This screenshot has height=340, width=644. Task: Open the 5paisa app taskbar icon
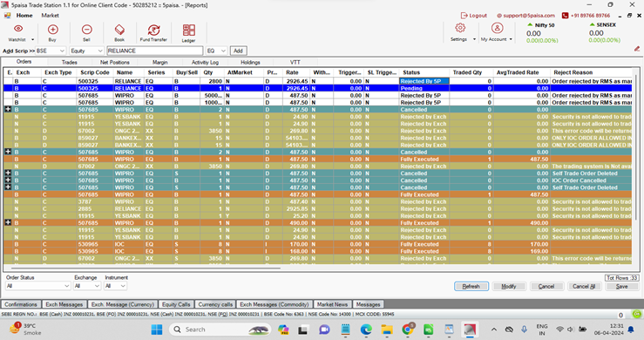[x=470, y=330]
